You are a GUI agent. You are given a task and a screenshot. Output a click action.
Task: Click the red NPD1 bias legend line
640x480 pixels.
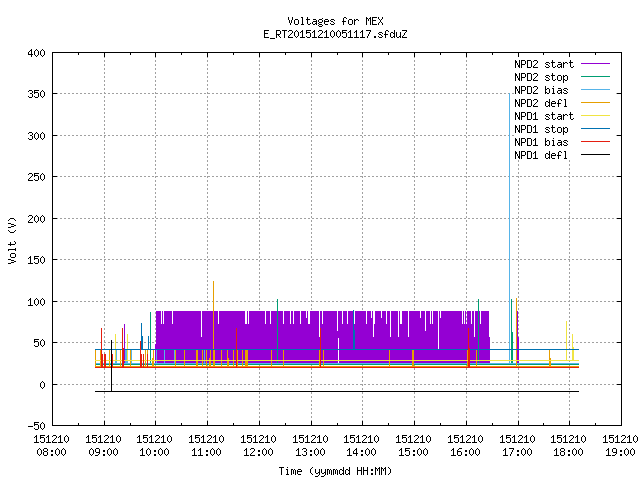point(595,142)
